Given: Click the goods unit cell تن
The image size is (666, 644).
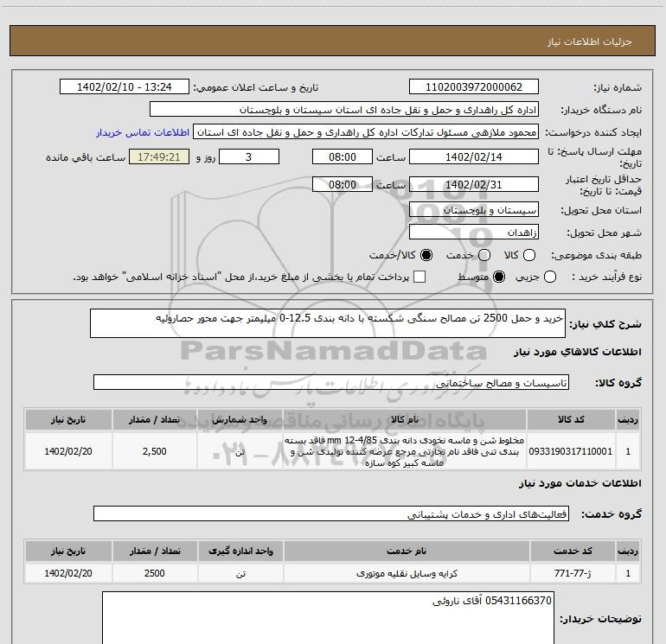Looking at the screenshot, I should point(240,451).
